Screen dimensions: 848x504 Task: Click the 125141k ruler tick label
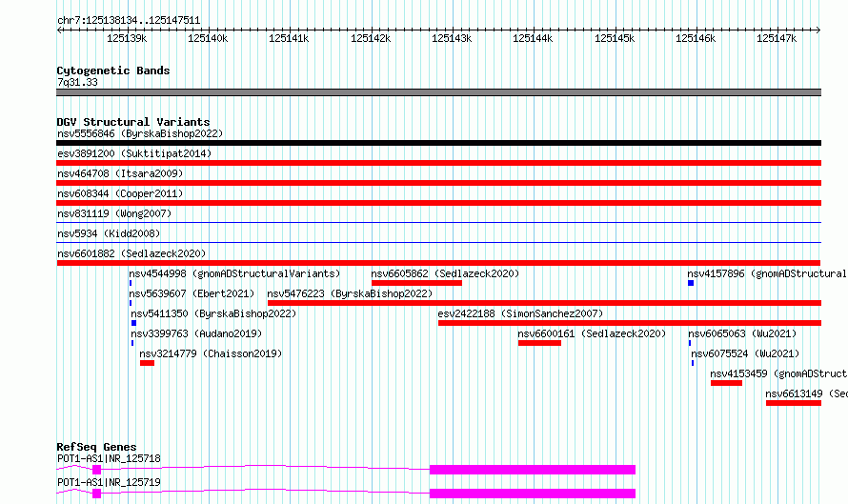(x=289, y=38)
